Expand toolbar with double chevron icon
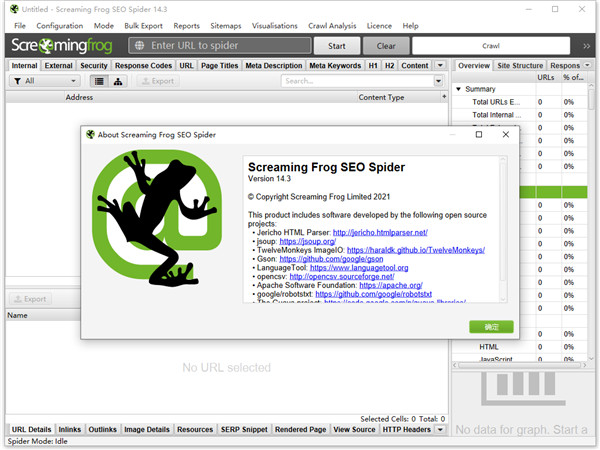The height and width of the screenshot is (450, 600). click(586, 46)
